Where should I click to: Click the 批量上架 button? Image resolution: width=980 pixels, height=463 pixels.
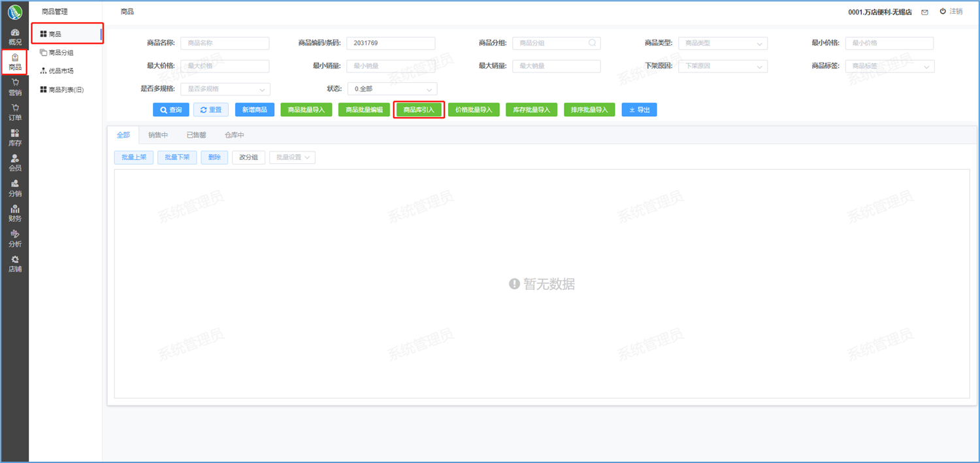tap(134, 157)
